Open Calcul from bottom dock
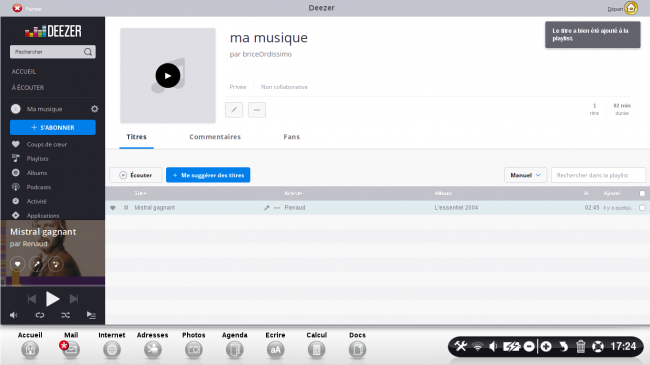This screenshot has width=650, height=365. tap(316, 349)
